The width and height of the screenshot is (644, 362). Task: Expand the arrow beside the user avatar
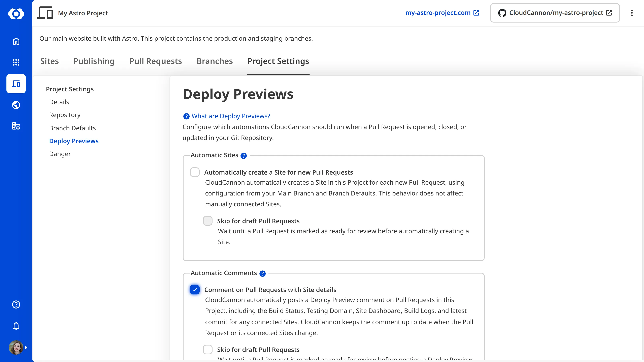[x=26, y=348]
